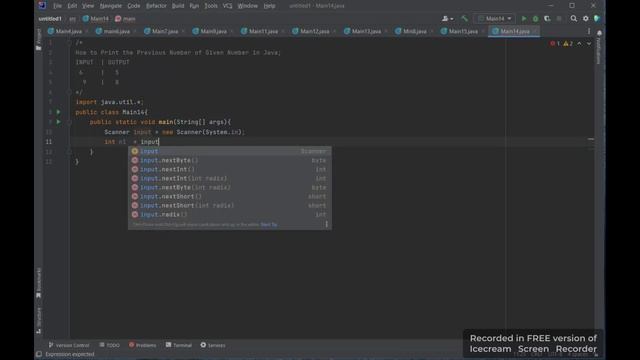Switch to the Main4.java tab
Image resolution: width=640 pixels, height=360 pixels.
click(68, 31)
